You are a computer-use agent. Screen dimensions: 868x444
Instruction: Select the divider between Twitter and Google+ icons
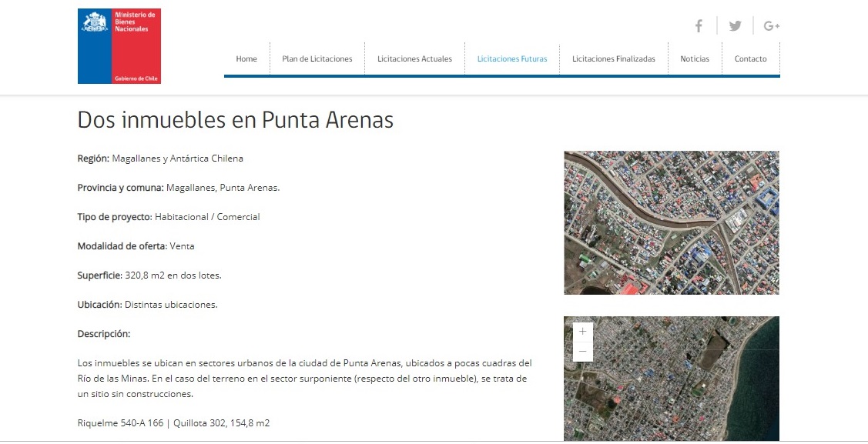click(x=753, y=25)
